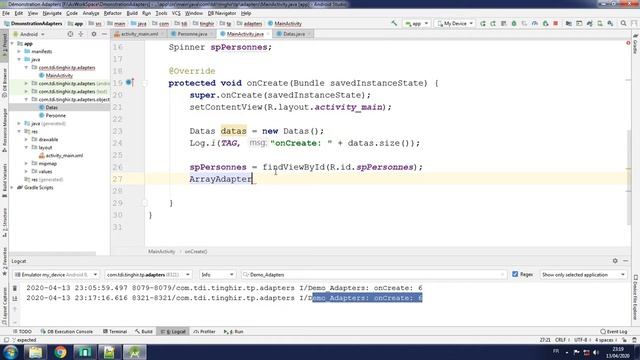This screenshot has width=640, height=360.
Task: Open Show only selected application dropdown
Action: (583, 275)
